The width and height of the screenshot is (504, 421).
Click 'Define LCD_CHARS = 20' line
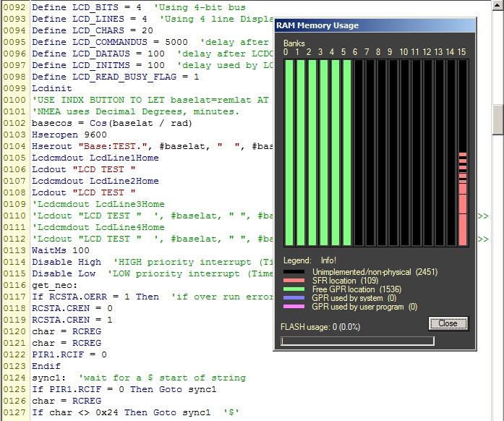93,30
